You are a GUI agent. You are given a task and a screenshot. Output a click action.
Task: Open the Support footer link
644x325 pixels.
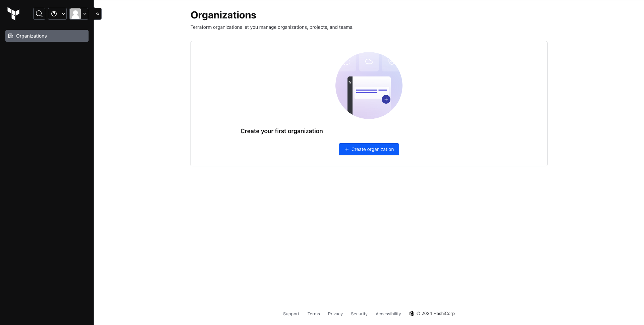pos(291,314)
